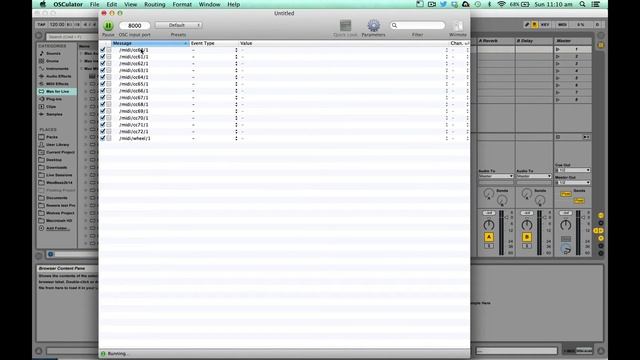
Task: Open the View menu
Action: [x=130, y=4]
